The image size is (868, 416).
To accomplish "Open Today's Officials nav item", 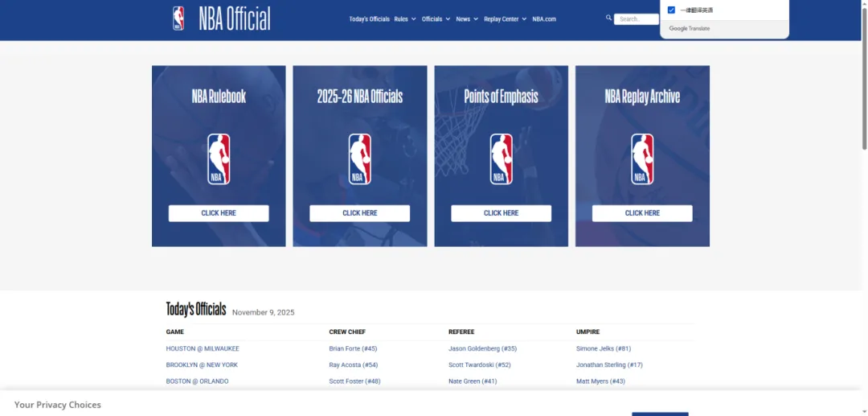I will [369, 19].
